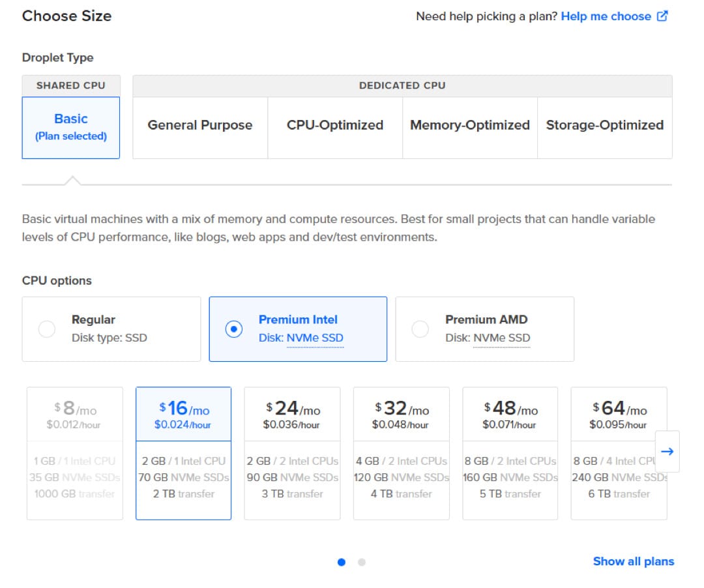Click the external link icon beside Help me choose
The height and width of the screenshot is (588, 704).
(x=662, y=16)
